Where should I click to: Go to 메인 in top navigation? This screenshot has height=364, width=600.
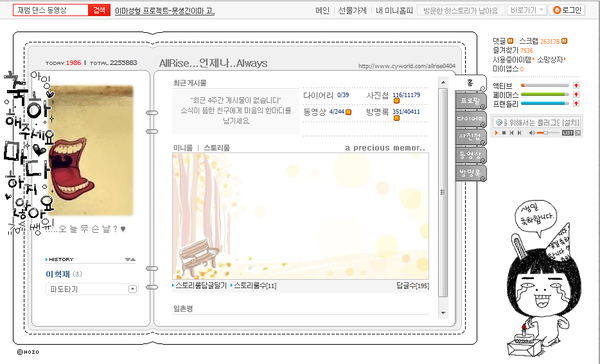coord(322,11)
